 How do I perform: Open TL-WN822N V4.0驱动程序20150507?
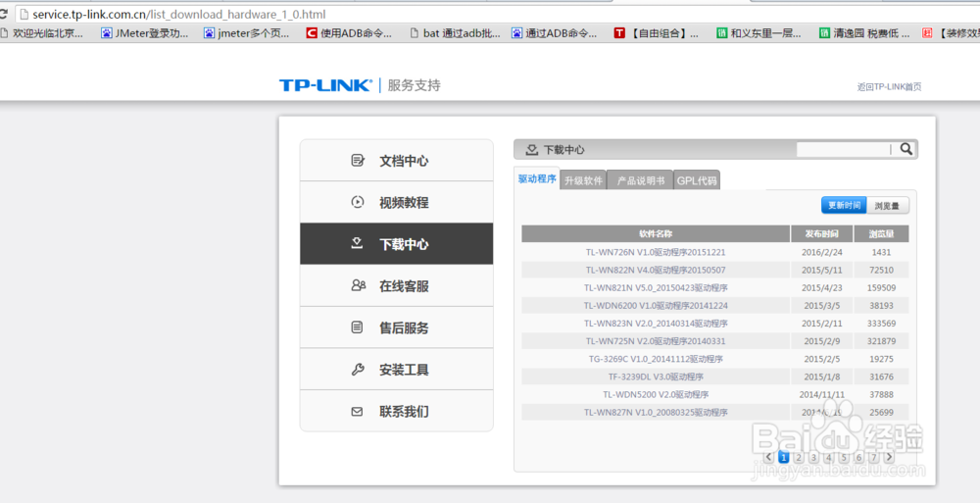[655, 271]
